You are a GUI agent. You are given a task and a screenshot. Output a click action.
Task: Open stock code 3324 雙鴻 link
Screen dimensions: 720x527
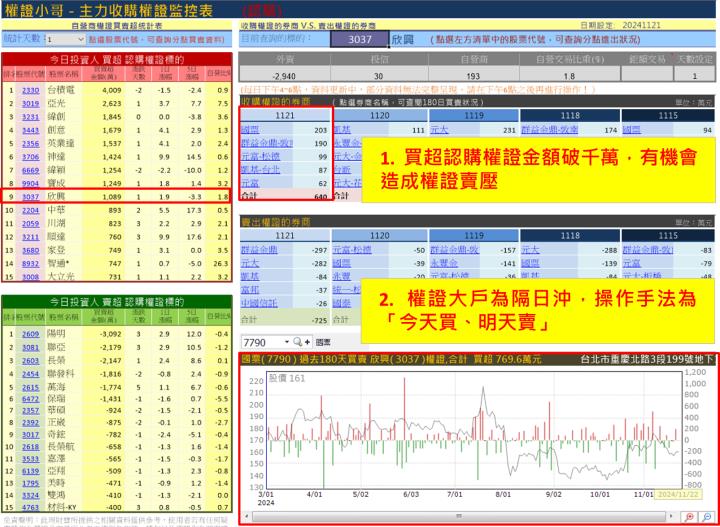[x=31, y=495]
